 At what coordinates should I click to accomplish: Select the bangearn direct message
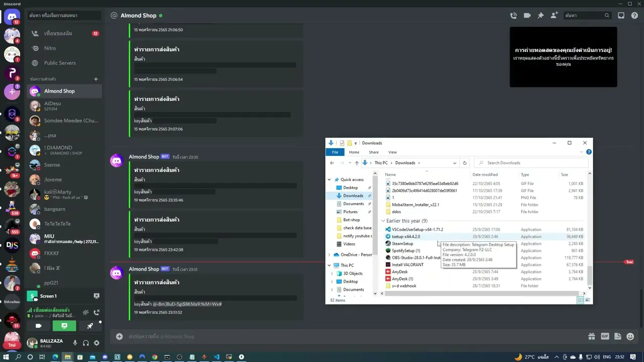64,209
